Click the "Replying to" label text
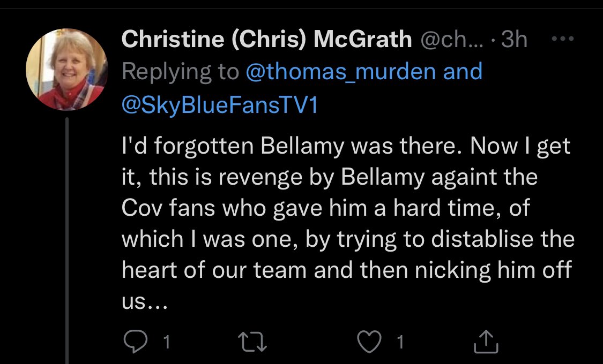 (180, 72)
